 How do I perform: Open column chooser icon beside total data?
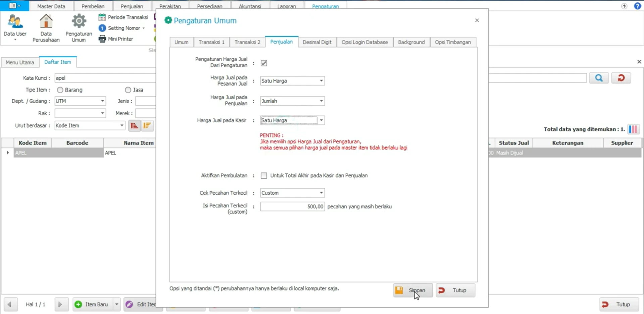pos(633,129)
